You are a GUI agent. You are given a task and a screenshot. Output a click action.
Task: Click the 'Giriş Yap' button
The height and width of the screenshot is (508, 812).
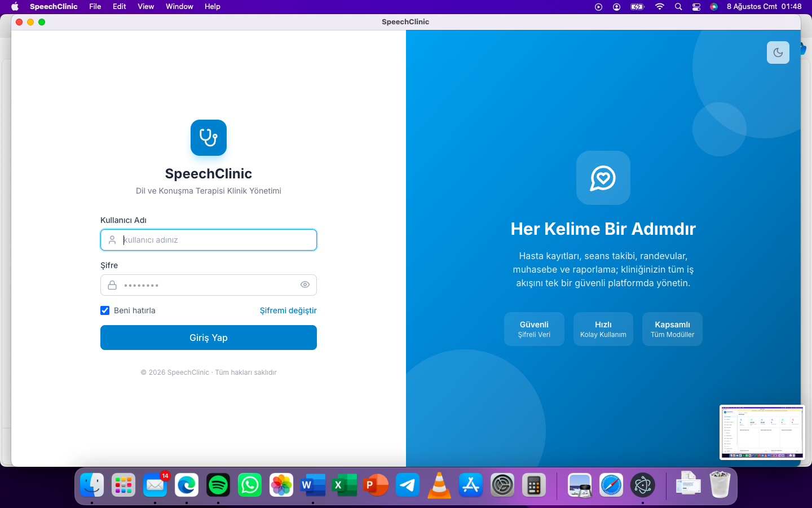click(209, 338)
